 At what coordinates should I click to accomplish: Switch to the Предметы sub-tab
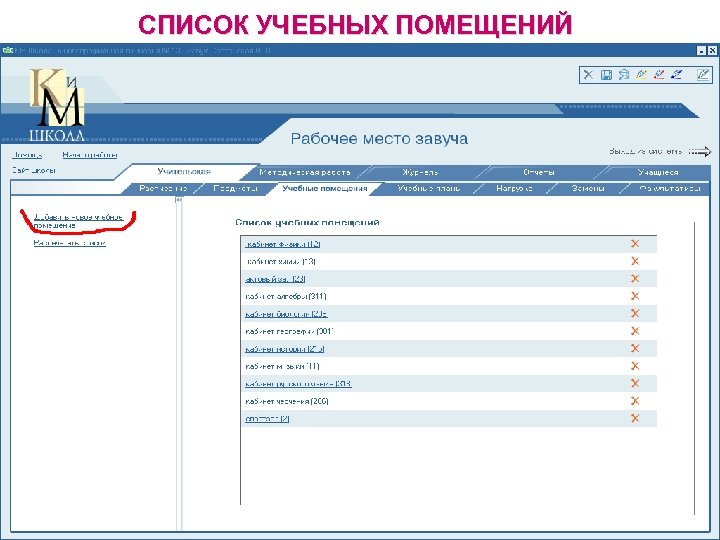[x=235, y=189]
